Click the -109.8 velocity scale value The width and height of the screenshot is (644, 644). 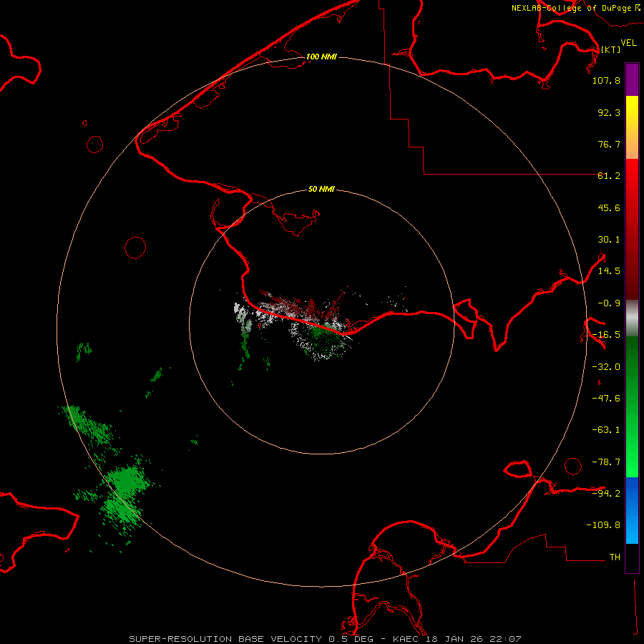click(x=603, y=525)
